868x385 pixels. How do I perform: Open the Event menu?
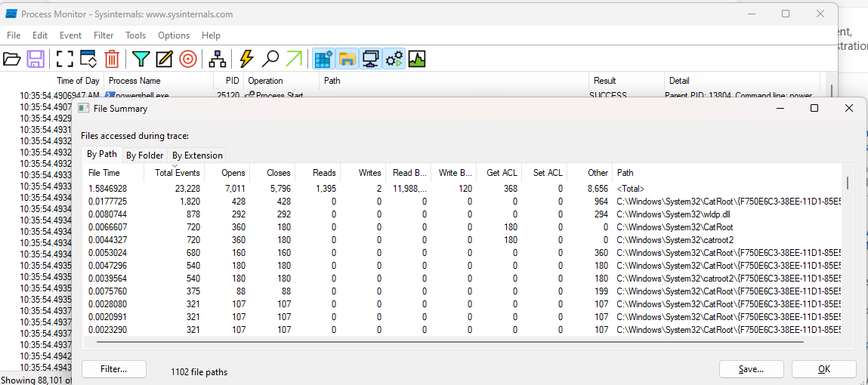70,35
